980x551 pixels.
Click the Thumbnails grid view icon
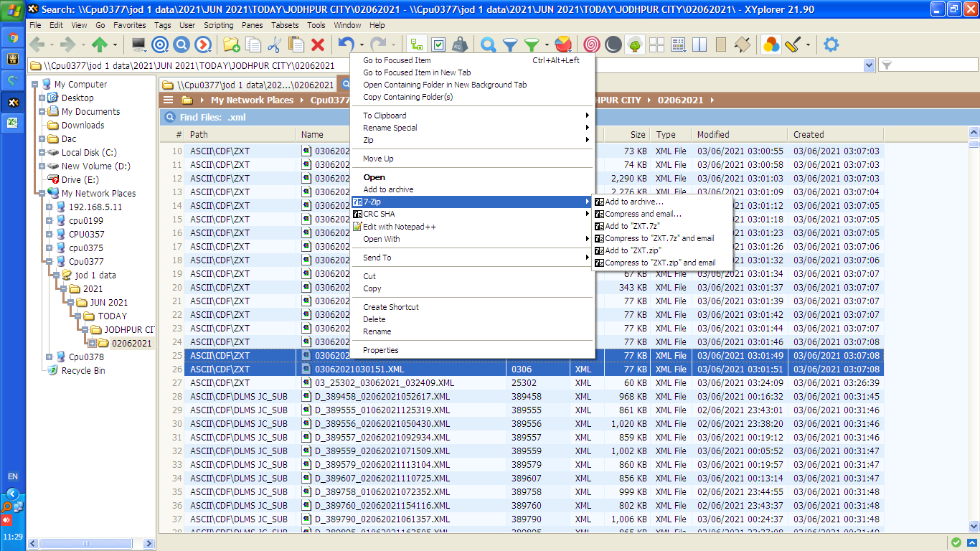click(x=656, y=45)
